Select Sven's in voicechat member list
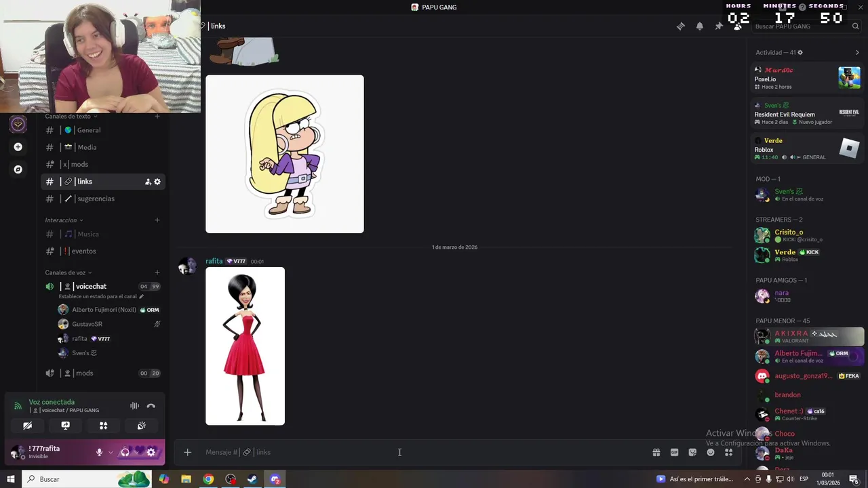The height and width of the screenshot is (488, 868). click(x=108, y=353)
